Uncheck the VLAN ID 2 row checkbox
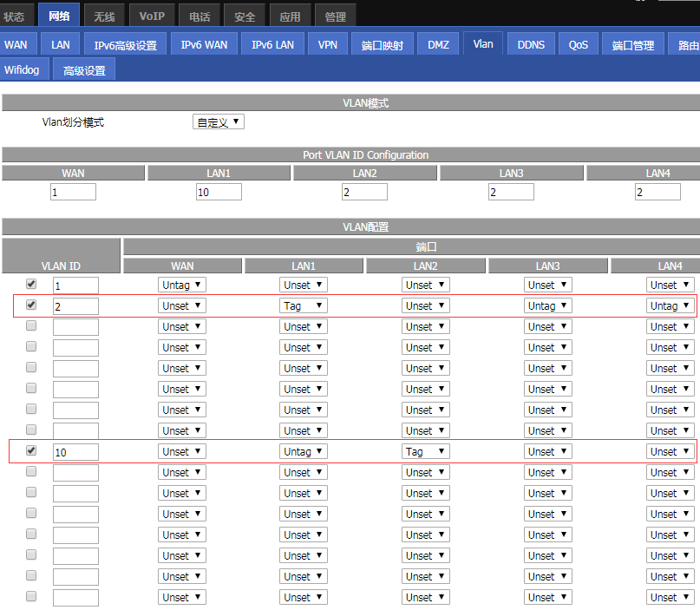Viewport: 700px width, 610px height. tap(31, 305)
